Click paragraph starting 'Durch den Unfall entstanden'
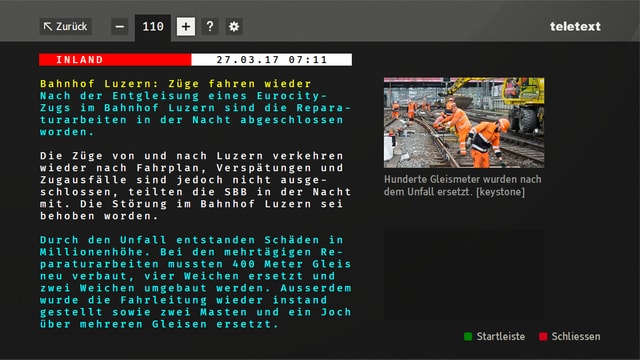Image resolution: width=640 pixels, height=360 pixels. (x=196, y=282)
